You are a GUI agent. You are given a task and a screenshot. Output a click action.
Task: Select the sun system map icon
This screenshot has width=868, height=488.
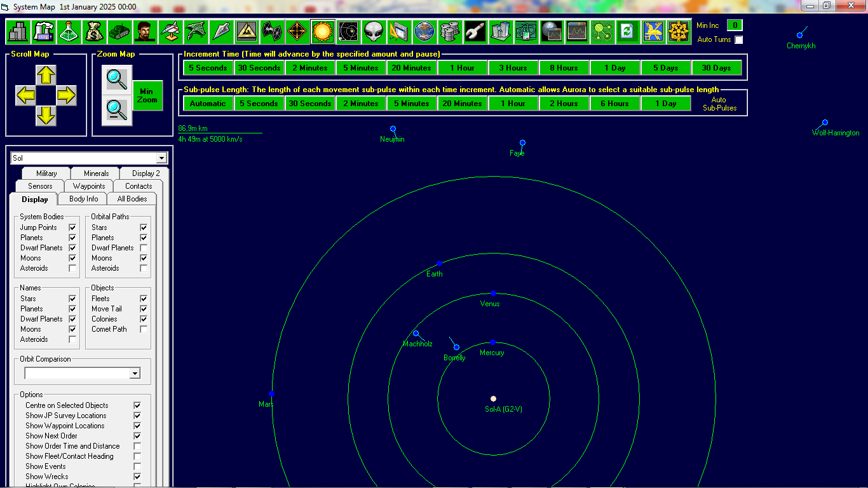coord(323,30)
